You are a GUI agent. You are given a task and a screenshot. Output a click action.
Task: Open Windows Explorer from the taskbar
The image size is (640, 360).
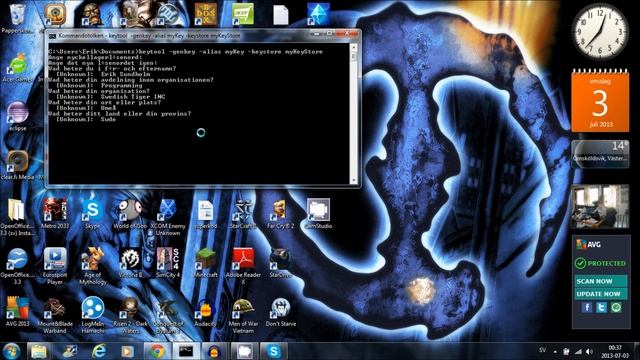click(x=39, y=351)
